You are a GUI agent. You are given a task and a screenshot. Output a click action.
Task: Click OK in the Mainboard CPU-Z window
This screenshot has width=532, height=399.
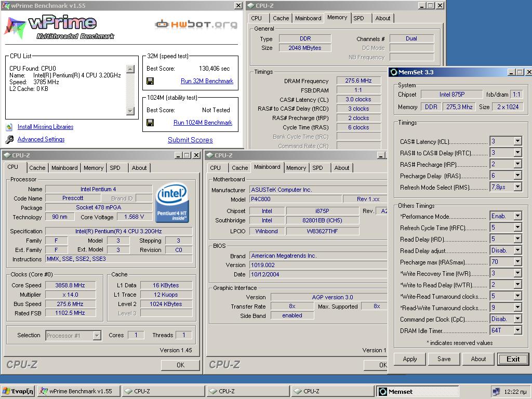point(377,365)
